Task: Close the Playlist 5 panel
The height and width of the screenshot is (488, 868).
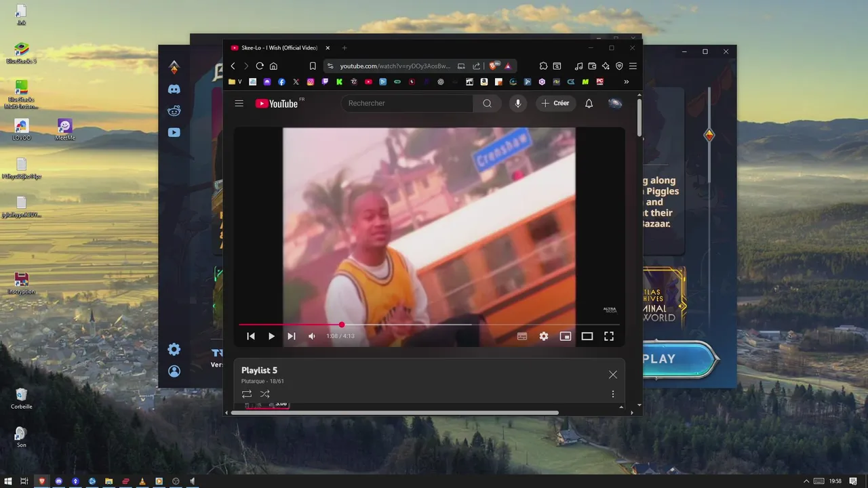Action: coord(613,375)
